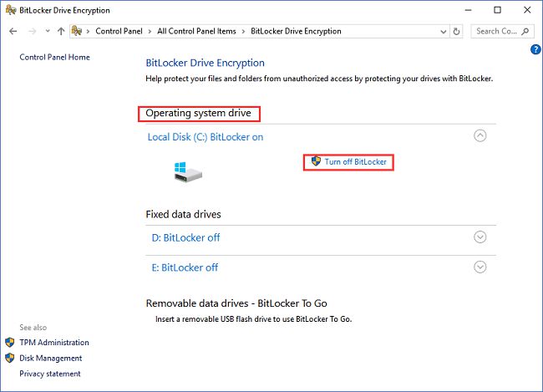Screen dimensions: 543x392
Task: Click the Up directory arrow
Action: (61, 31)
